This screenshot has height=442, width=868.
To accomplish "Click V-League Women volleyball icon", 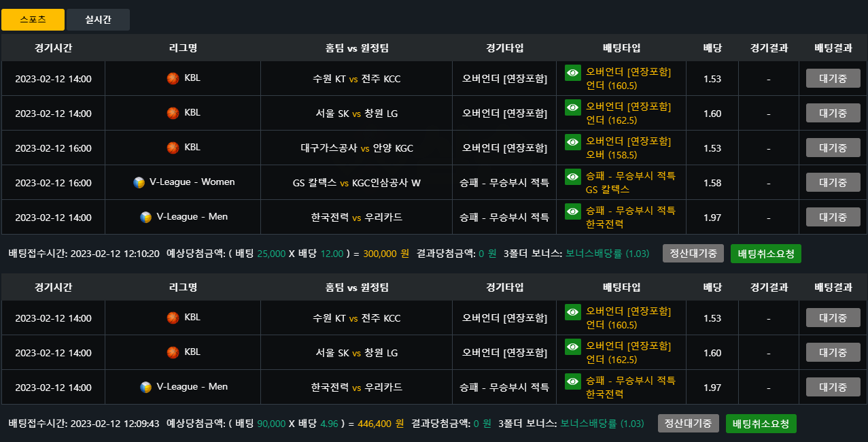I will coord(139,182).
